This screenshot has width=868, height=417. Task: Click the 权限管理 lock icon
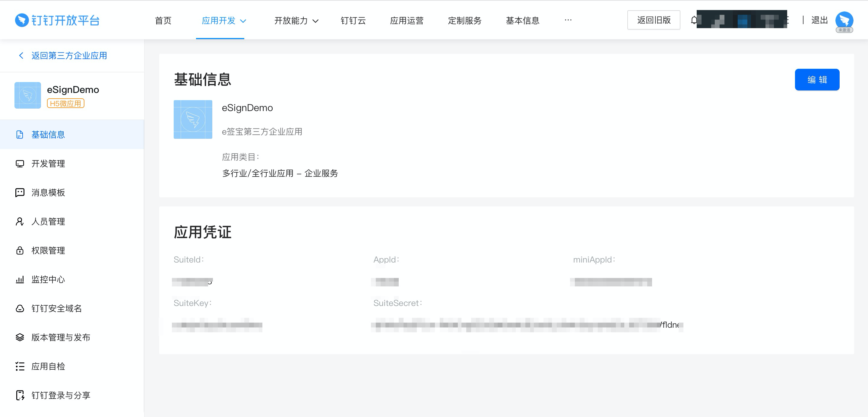click(20, 250)
